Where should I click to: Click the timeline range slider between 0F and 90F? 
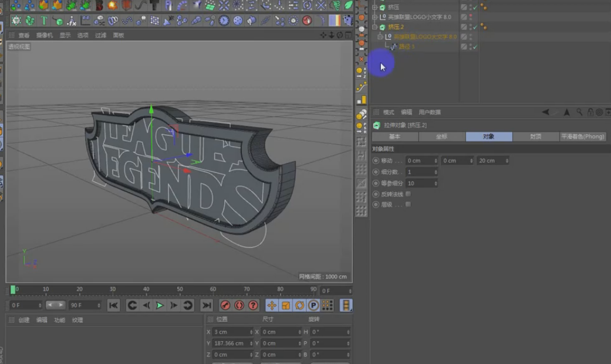point(55,305)
